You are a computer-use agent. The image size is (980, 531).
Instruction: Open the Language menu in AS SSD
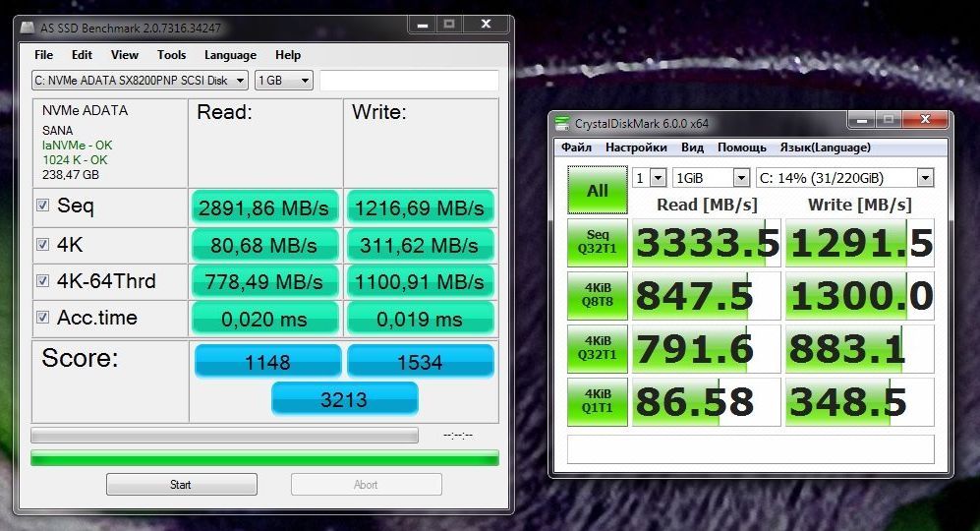(x=230, y=55)
